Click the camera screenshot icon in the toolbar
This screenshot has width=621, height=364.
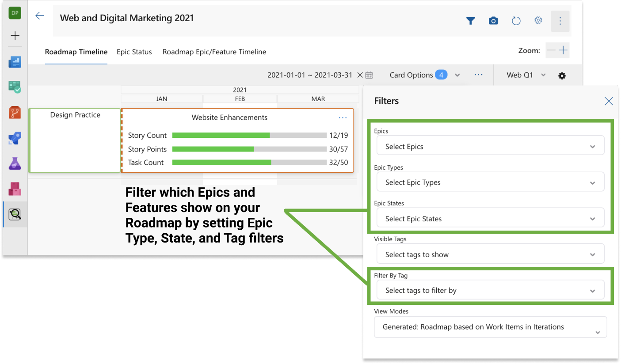pos(493,20)
